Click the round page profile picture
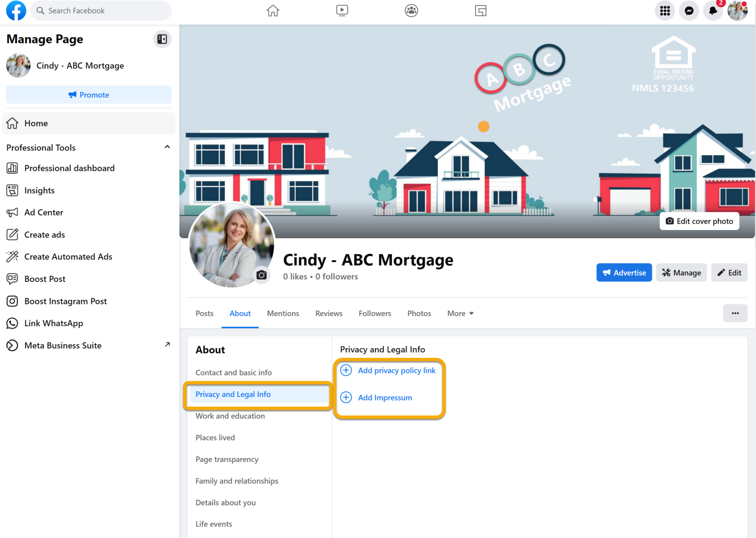 (x=231, y=245)
